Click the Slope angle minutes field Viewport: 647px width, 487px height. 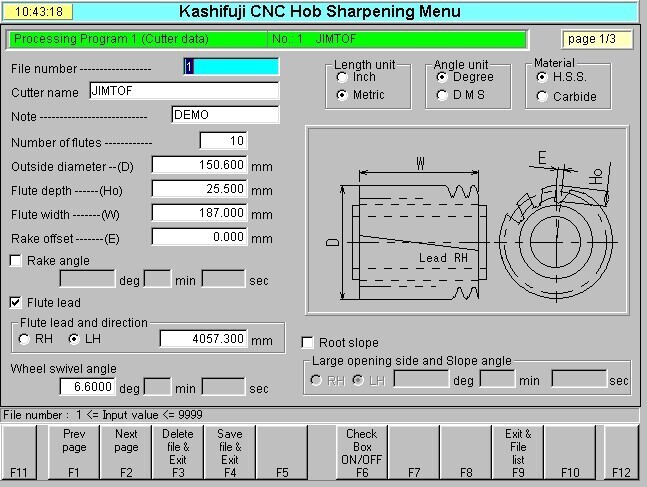tap(497, 378)
